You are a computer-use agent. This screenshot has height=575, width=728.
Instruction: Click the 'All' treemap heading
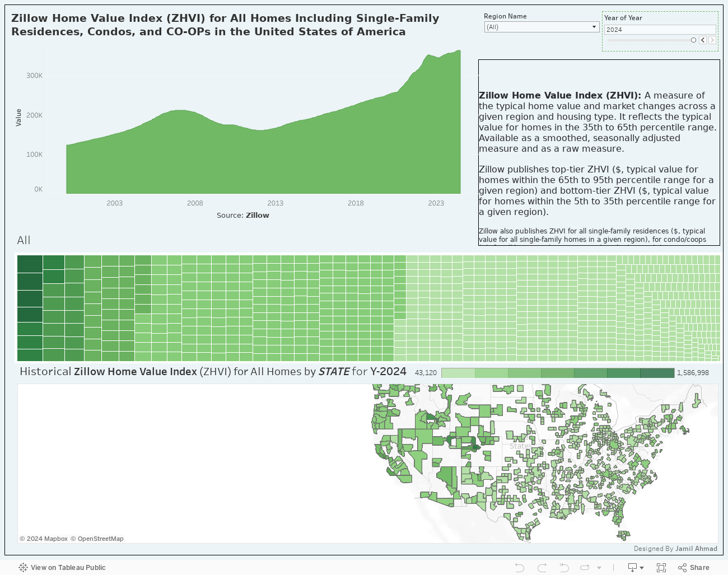click(24, 240)
